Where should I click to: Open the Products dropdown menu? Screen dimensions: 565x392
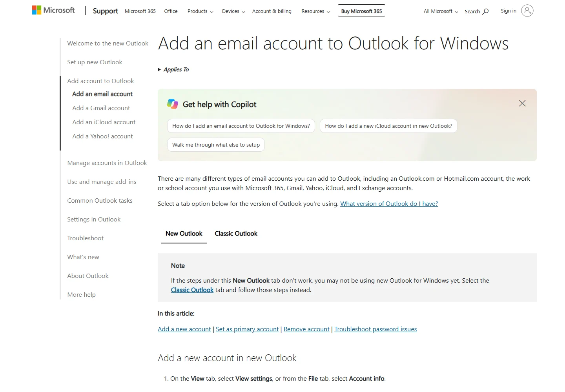click(200, 11)
